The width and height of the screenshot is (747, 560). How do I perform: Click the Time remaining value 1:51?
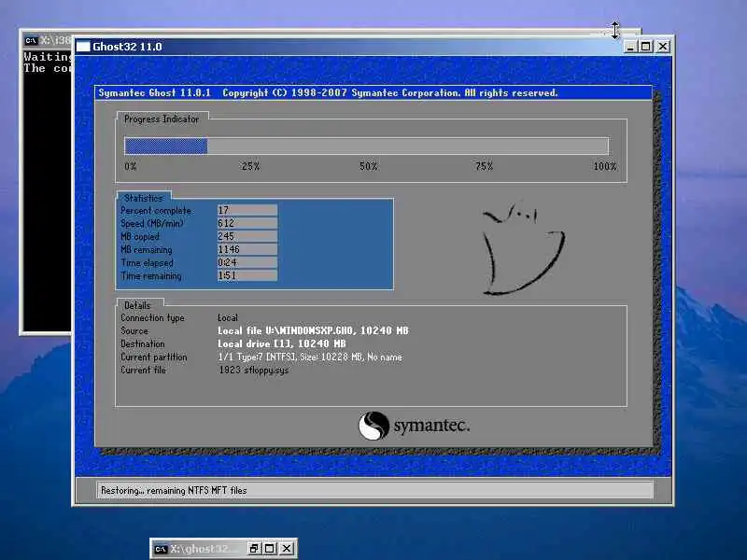[x=247, y=275]
